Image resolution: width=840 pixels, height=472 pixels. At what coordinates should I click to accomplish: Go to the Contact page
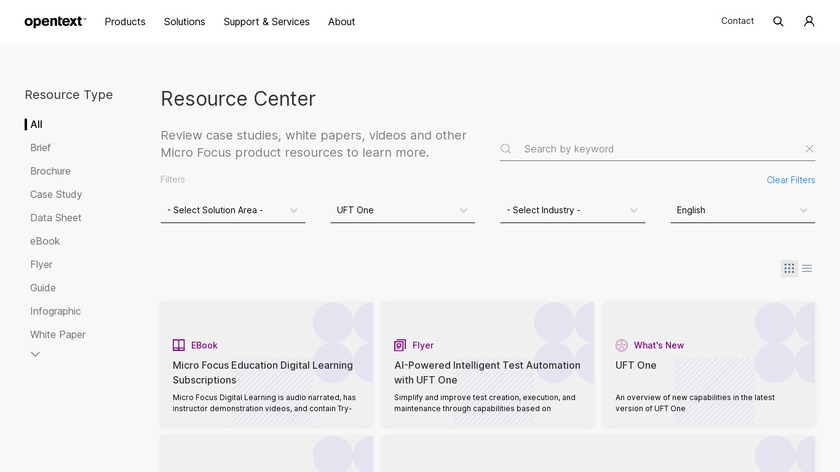[x=737, y=21]
